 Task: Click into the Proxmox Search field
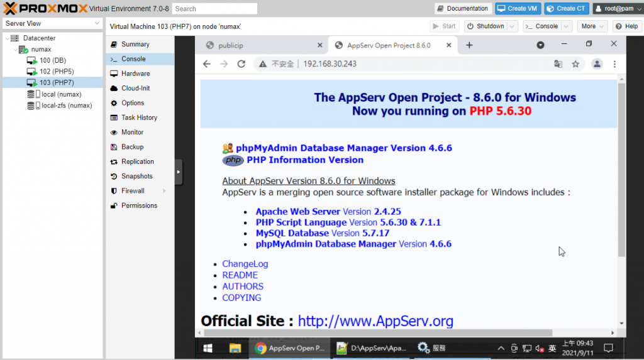[214, 9]
